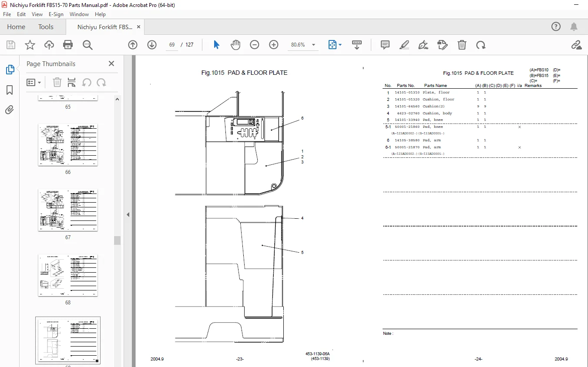
Task: Add a comment note
Action: [x=385, y=45]
